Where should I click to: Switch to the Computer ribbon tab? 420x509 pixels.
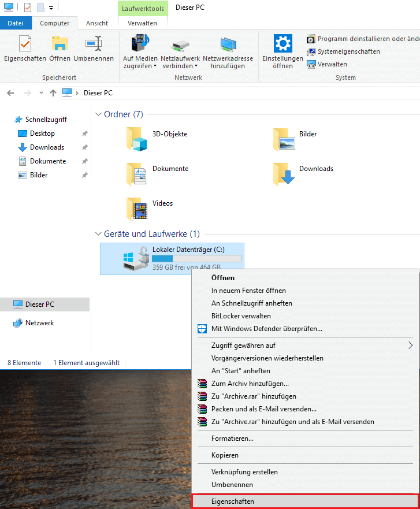click(x=54, y=23)
